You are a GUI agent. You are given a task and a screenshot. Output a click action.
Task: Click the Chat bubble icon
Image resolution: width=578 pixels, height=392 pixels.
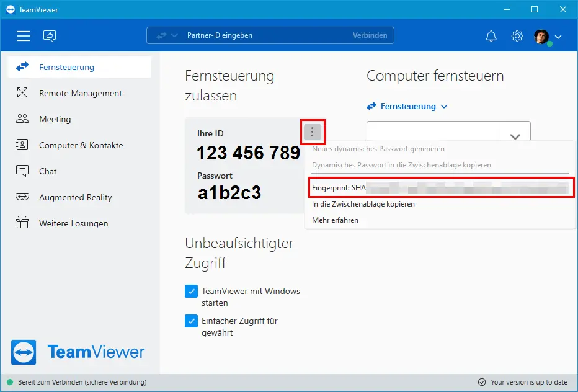coord(22,171)
